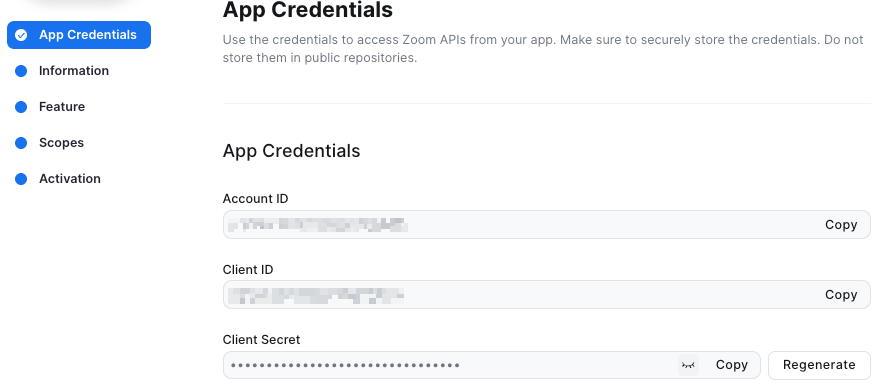Click the App Credentials section subheading

tap(292, 151)
